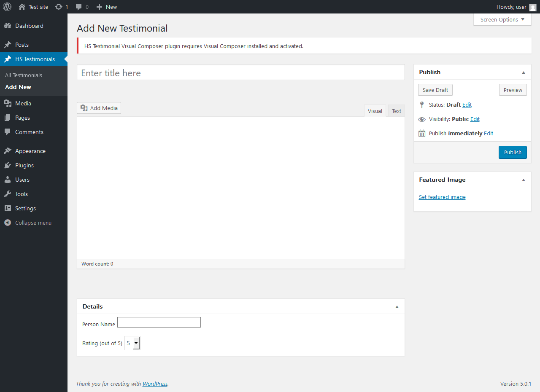Edit the Publish immediately link

tap(489, 133)
